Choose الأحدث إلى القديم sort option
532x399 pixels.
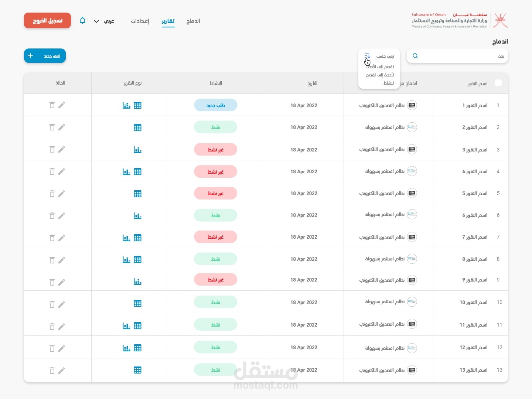click(380, 75)
